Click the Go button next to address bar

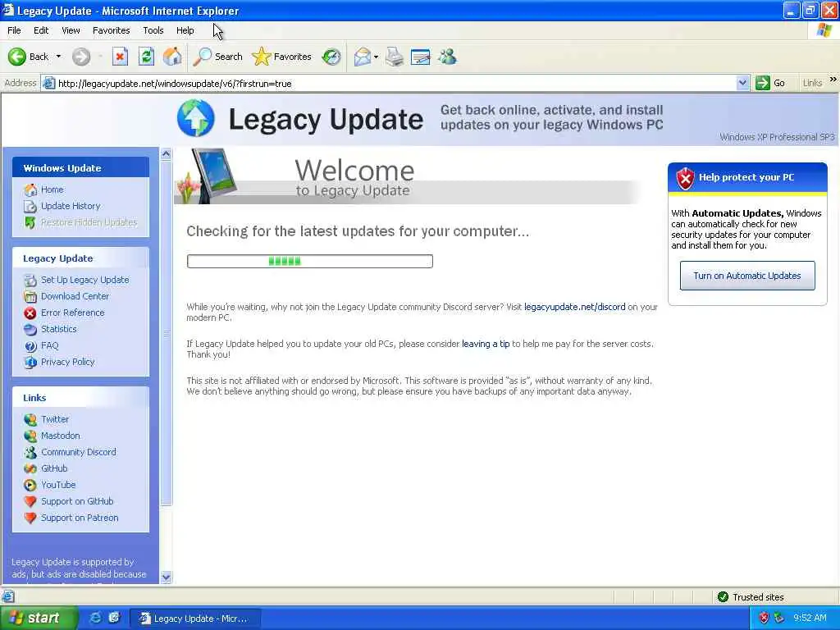[770, 83]
